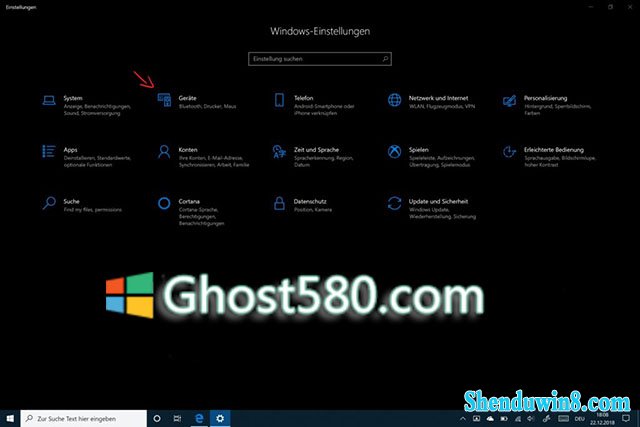Click the DEU input language indicator
The width and height of the screenshot is (640, 427).
(x=580, y=419)
